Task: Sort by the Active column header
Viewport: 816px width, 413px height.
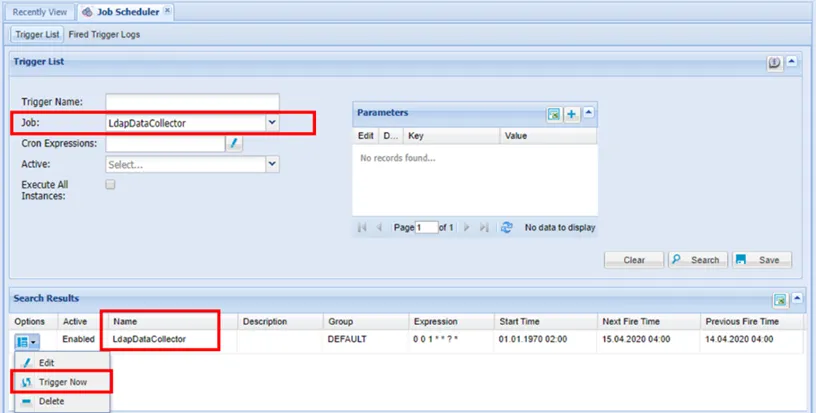Action: coord(83,321)
